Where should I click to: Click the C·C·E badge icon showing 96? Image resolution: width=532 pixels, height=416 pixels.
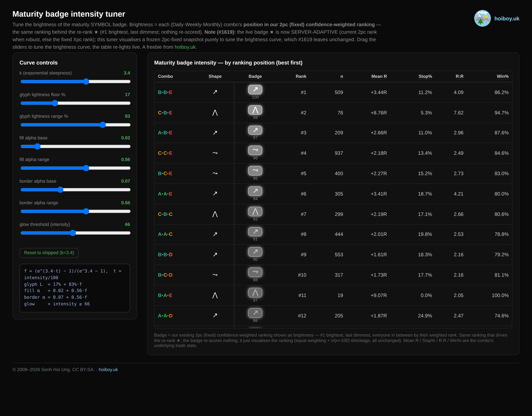pos(255,150)
